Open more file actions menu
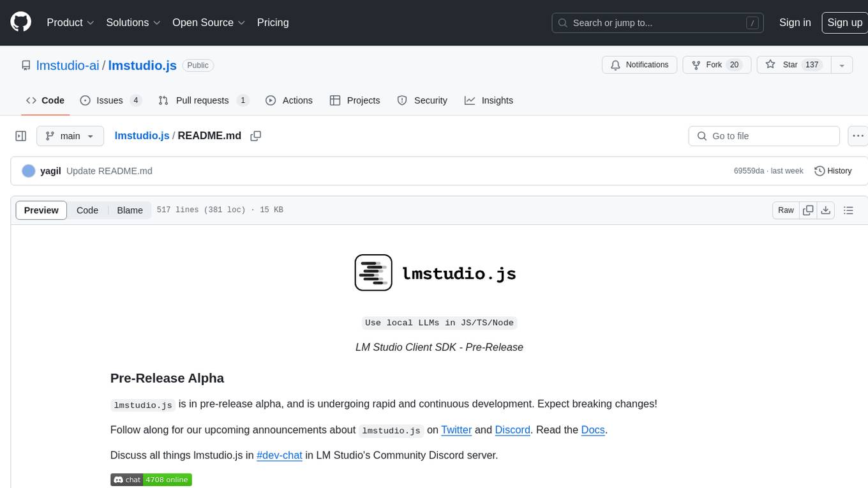This screenshot has width=868, height=488. [858, 136]
